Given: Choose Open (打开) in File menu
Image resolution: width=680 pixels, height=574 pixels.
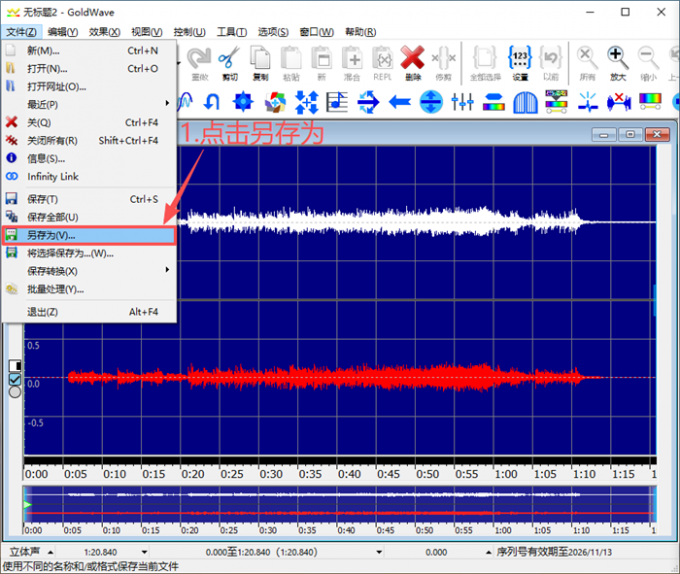Looking at the screenshot, I should click(x=89, y=69).
